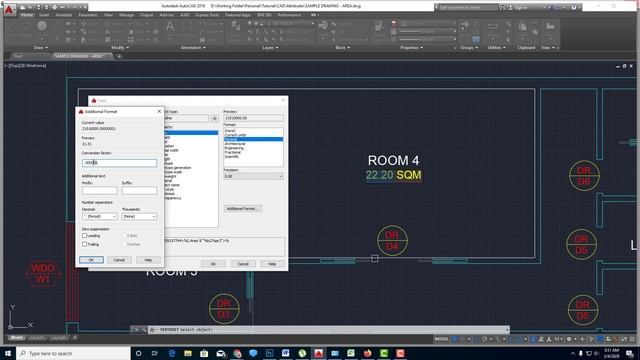The height and width of the screenshot is (360, 640).
Task: Switch to SAMPLE DRAWING - AREA tab
Action: 79,56
